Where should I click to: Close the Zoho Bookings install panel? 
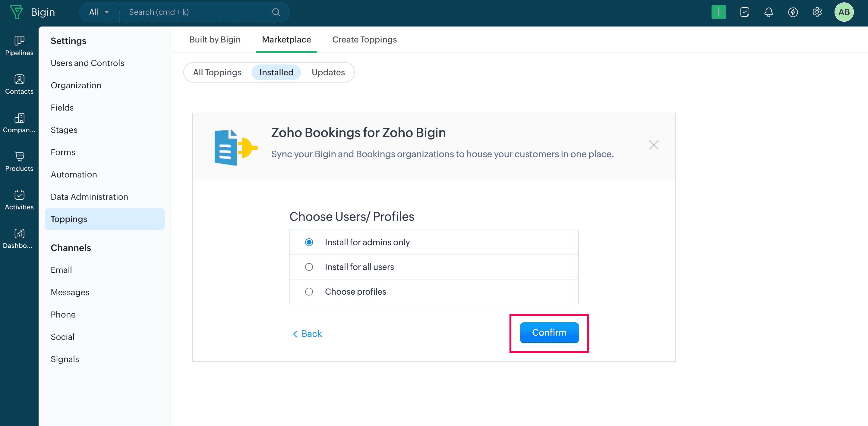[653, 145]
